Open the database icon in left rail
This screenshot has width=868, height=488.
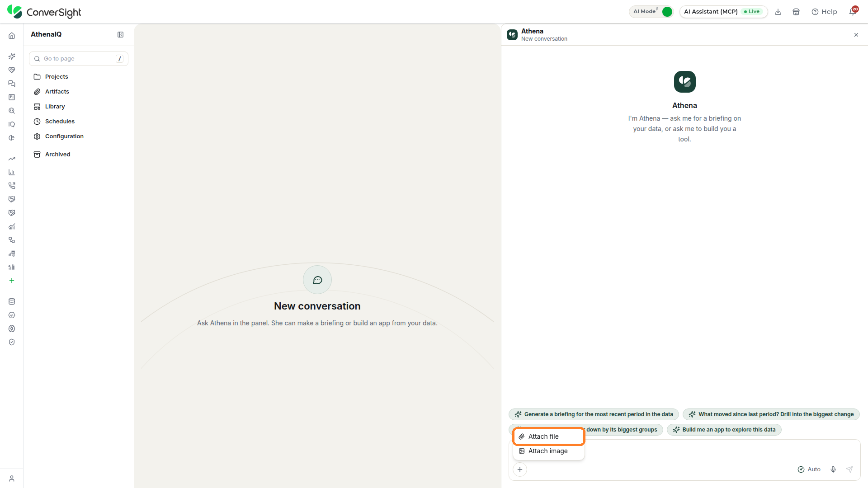coord(12,301)
